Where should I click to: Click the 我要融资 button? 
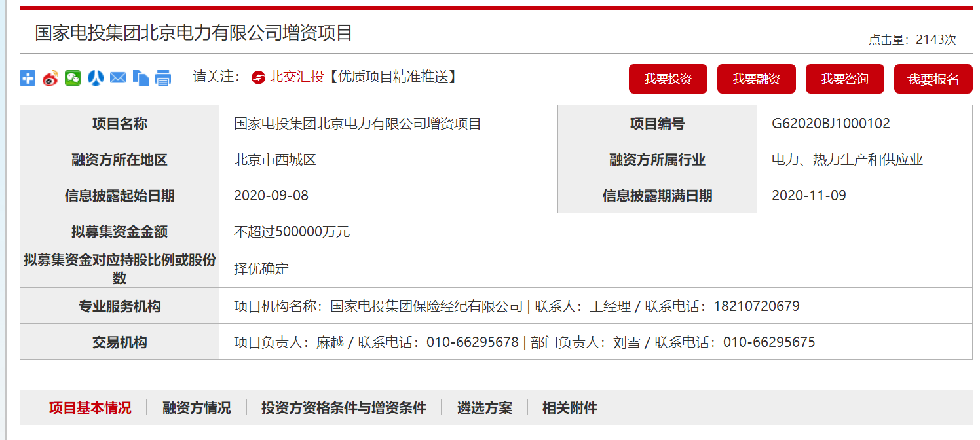[757, 79]
